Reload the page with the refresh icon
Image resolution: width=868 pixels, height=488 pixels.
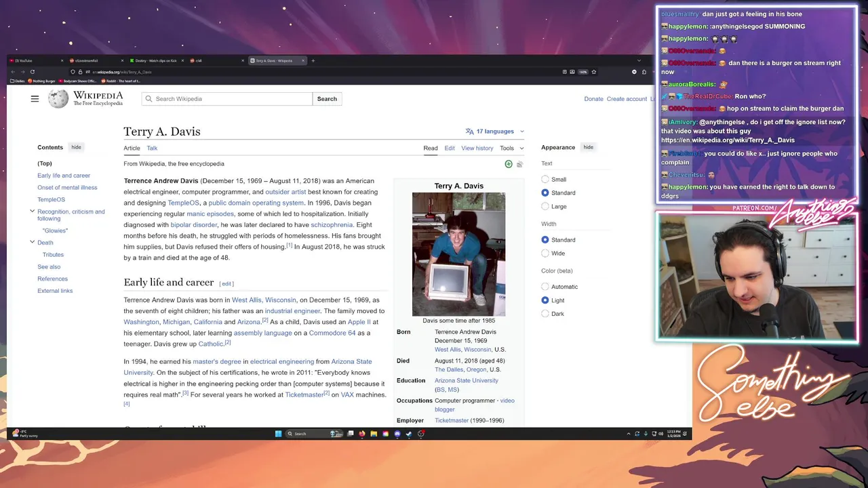[33, 72]
